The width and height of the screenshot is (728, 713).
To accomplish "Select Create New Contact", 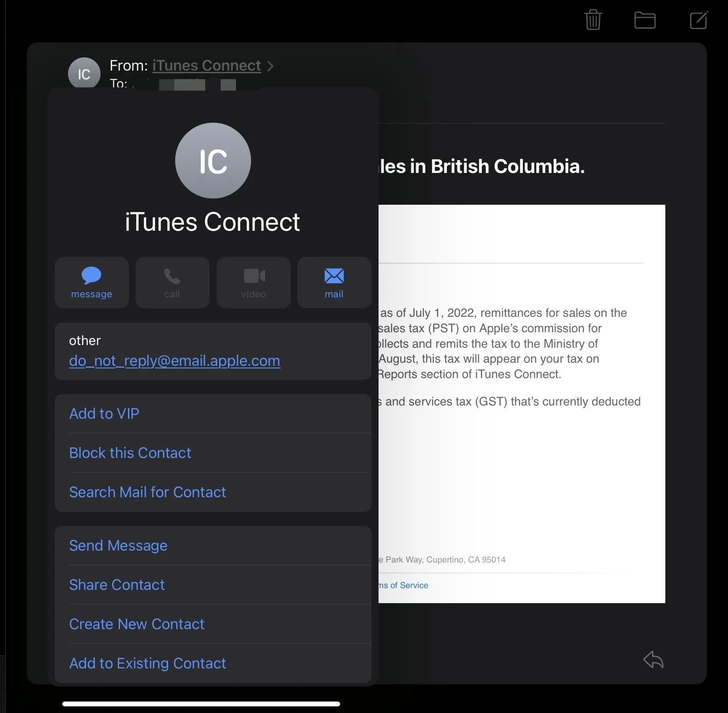I will click(137, 624).
